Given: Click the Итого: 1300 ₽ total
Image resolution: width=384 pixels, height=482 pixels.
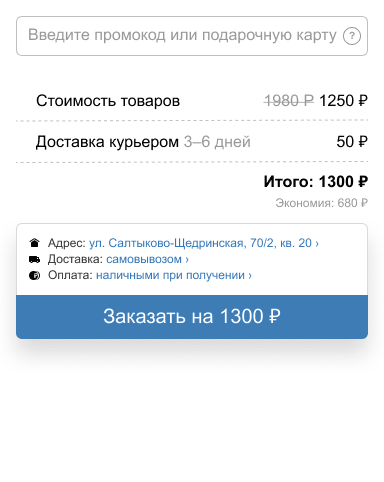Looking at the screenshot, I should coord(316,182).
